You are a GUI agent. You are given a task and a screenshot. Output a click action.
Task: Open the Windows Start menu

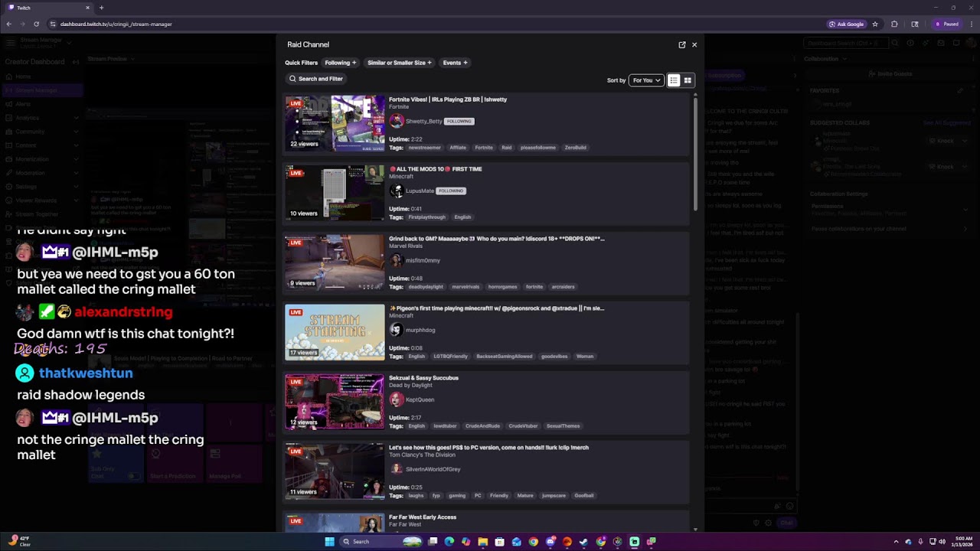pos(330,542)
